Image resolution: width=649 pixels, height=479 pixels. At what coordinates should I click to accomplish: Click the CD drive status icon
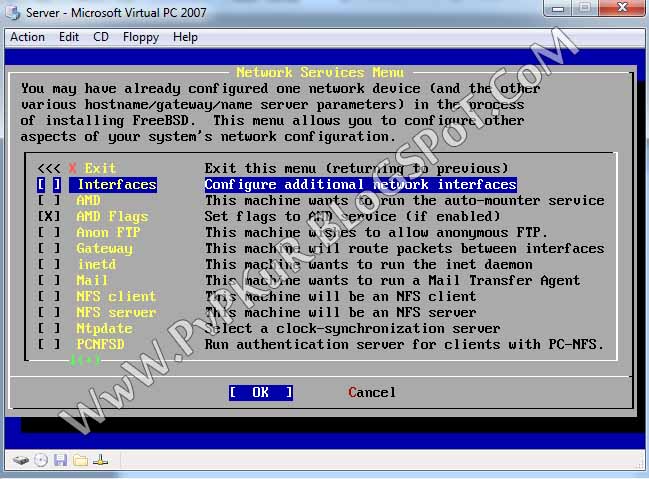coord(41,460)
